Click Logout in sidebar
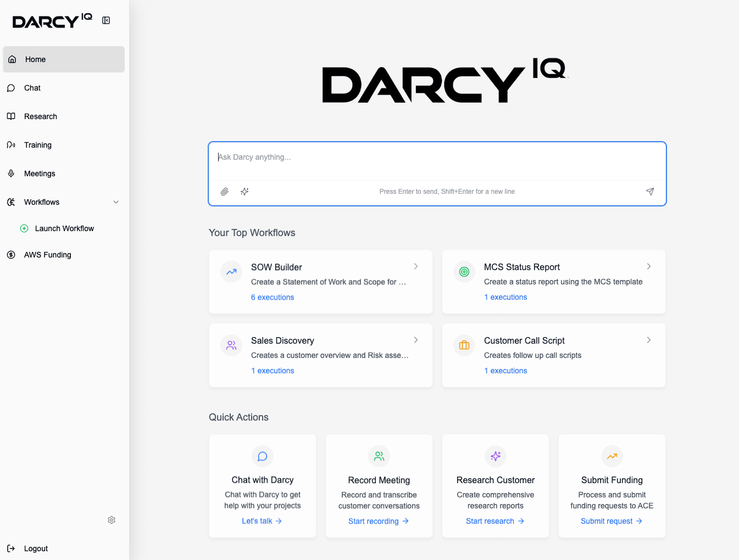The height and width of the screenshot is (560, 739). click(x=36, y=548)
